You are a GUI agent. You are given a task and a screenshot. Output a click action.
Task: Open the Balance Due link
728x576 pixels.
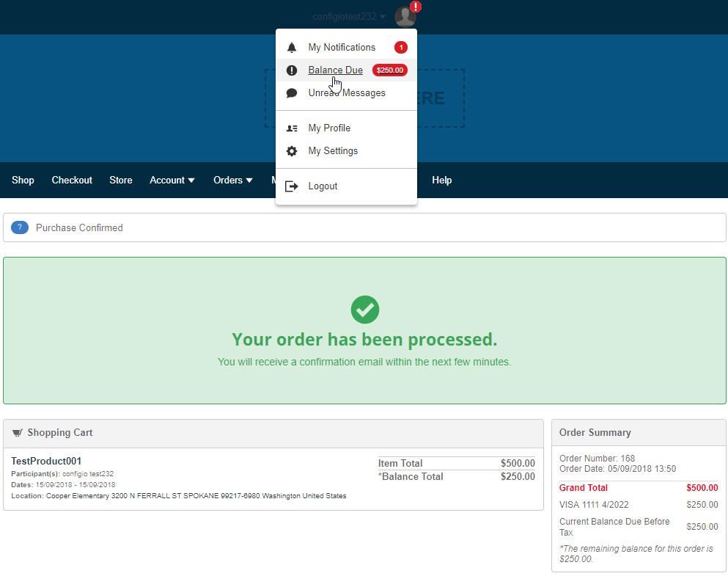point(335,70)
